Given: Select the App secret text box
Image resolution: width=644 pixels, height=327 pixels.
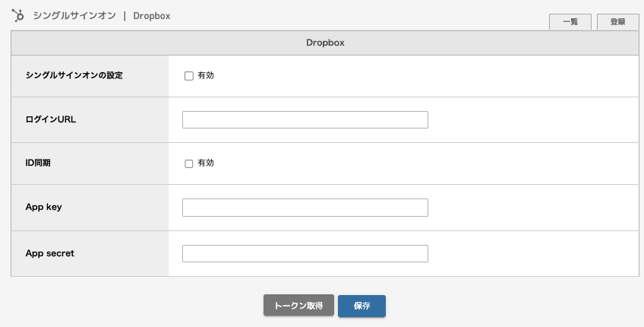Looking at the screenshot, I should point(305,254).
